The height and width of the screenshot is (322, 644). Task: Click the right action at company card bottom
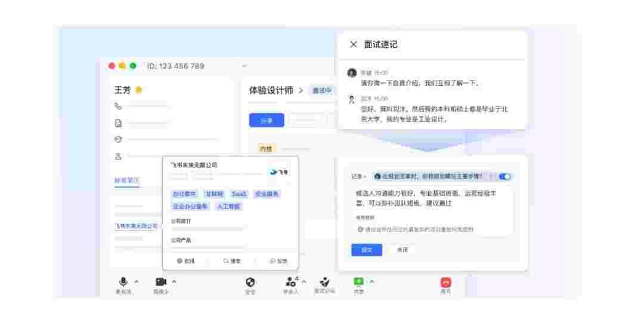(278, 261)
